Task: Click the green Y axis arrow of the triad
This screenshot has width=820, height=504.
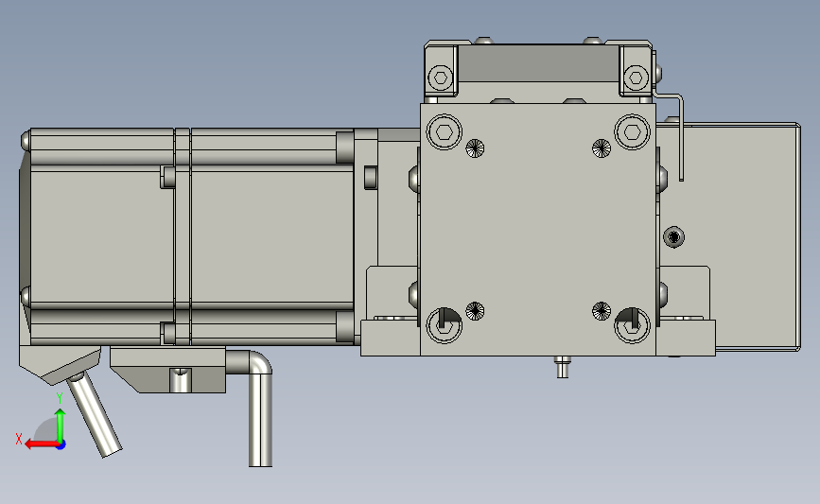Action: pos(61,426)
